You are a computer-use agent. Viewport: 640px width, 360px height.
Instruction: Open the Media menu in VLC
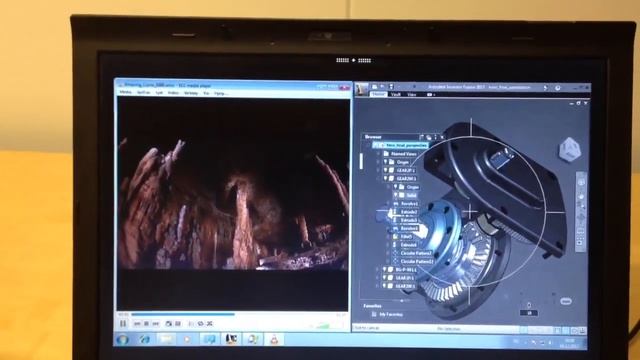click(x=126, y=93)
